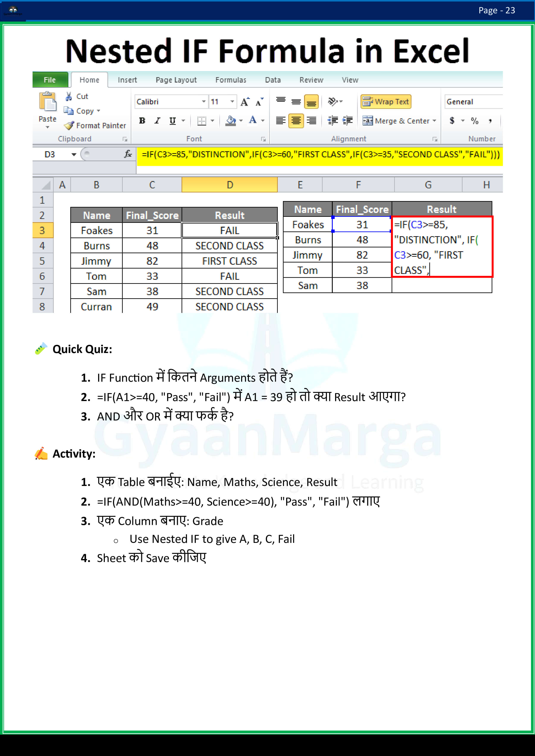The height and width of the screenshot is (756, 535).
Task: Switch to the Formulas ribbon tab
Action: tap(231, 80)
